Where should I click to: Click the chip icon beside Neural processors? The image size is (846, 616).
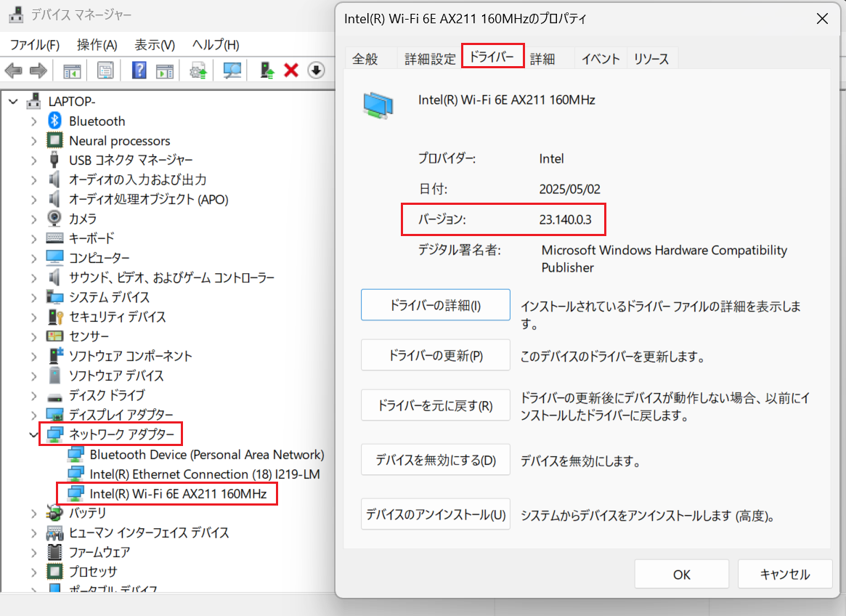pos(54,140)
